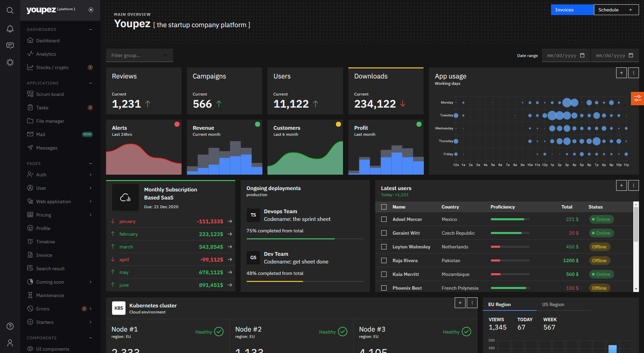Click the Invoices button
The width and height of the screenshot is (644, 353).
click(572, 10)
